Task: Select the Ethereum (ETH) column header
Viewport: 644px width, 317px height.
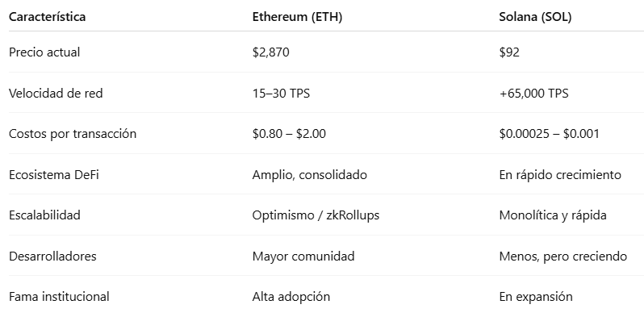Action: [297, 17]
